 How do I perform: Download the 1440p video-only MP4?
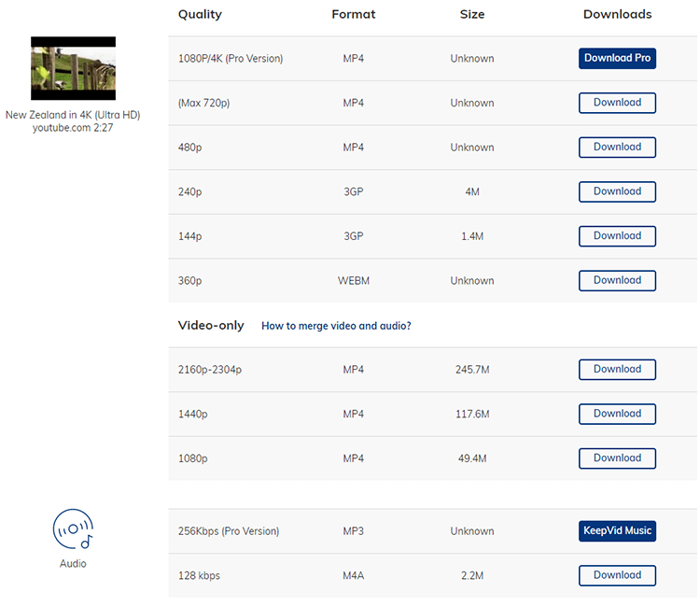click(617, 414)
